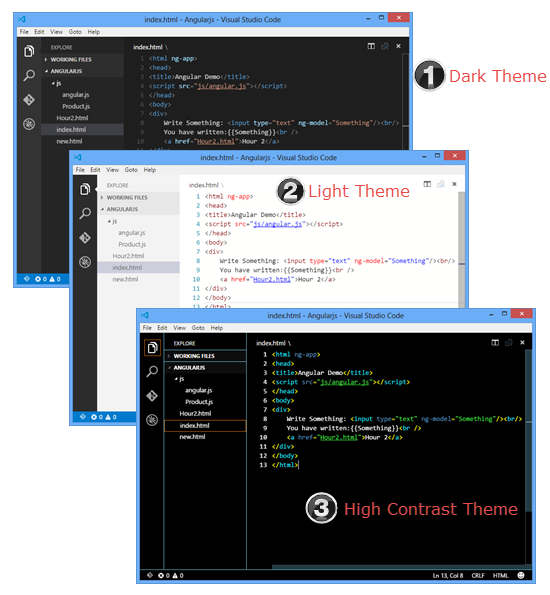550x595 pixels.
Task: Open Hour2.html in high contrast explorer
Action: click(x=195, y=414)
